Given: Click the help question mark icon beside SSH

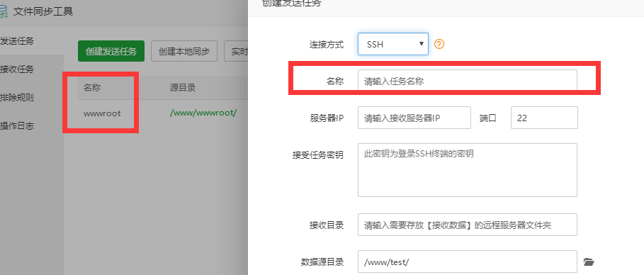Looking at the screenshot, I should [x=439, y=44].
